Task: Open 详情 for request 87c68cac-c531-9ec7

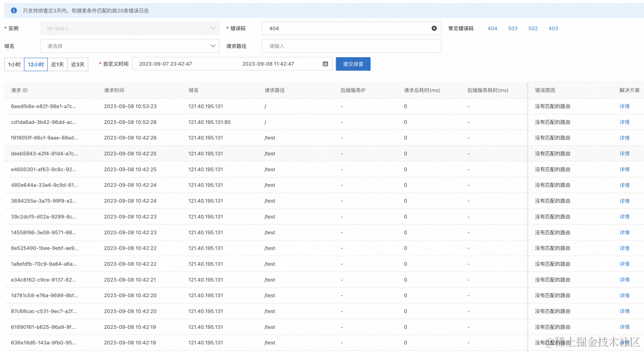Action: [x=624, y=311]
